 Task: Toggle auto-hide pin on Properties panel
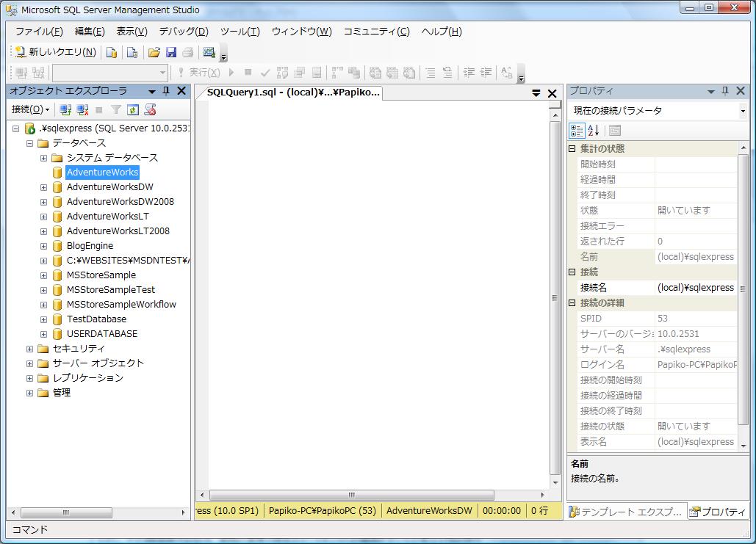[x=725, y=91]
